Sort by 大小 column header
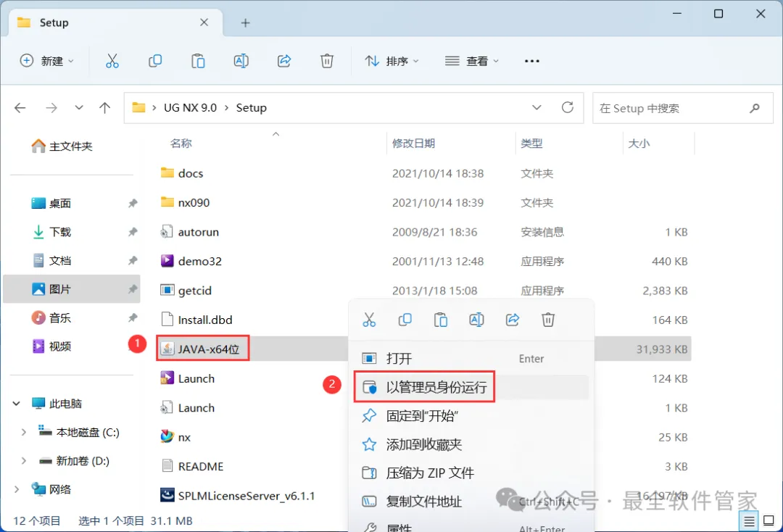 (639, 144)
